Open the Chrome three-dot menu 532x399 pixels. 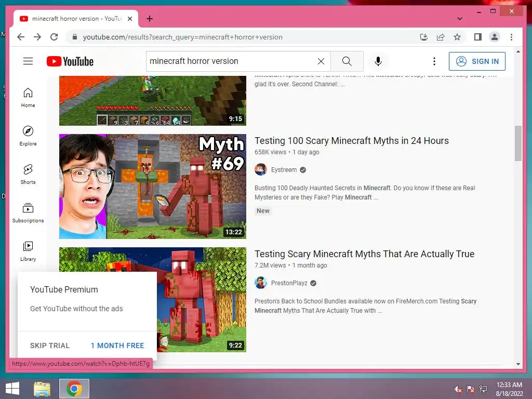click(x=511, y=37)
